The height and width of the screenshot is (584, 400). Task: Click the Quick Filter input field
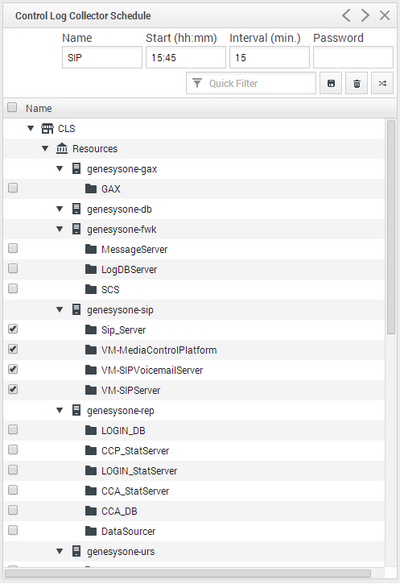(x=251, y=83)
